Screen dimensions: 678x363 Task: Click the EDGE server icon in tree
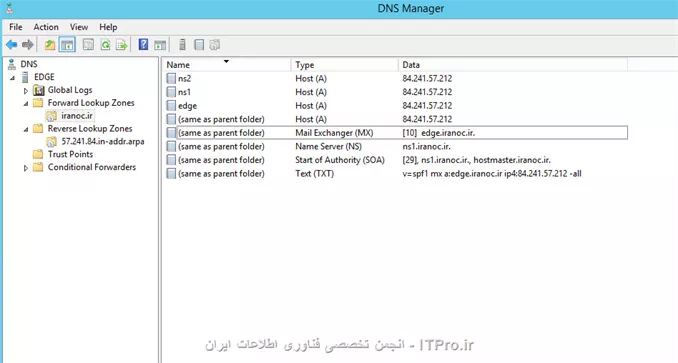click(26, 77)
